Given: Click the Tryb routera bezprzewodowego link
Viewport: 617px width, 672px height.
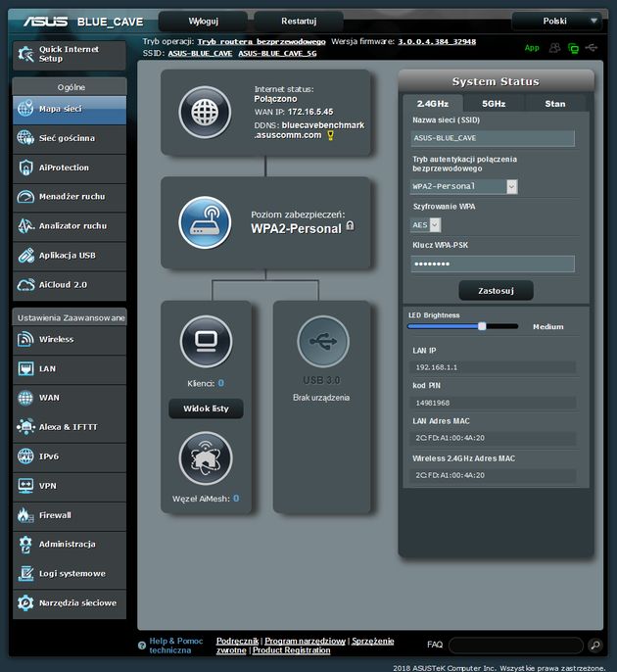Looking at the screenshot, I should (x=261, y=41).
